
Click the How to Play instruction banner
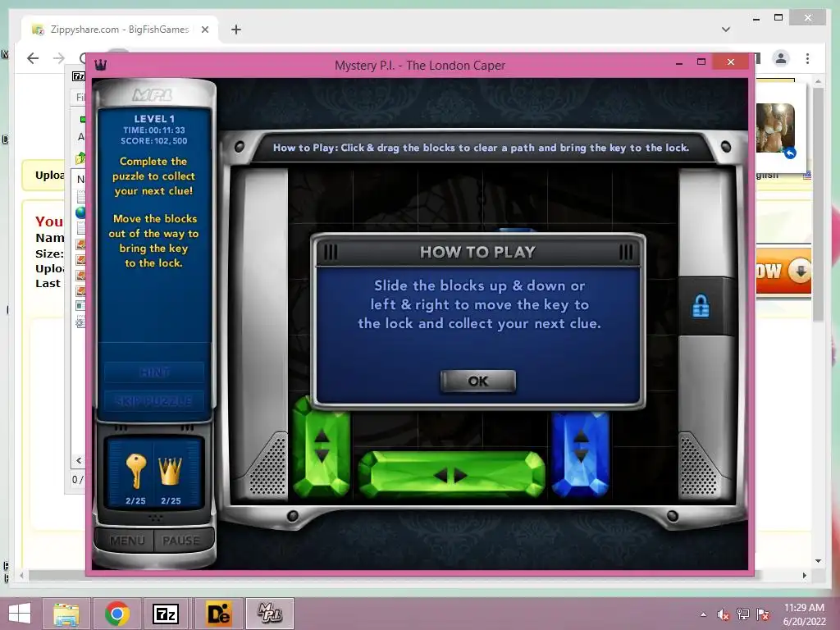point(481,148)
